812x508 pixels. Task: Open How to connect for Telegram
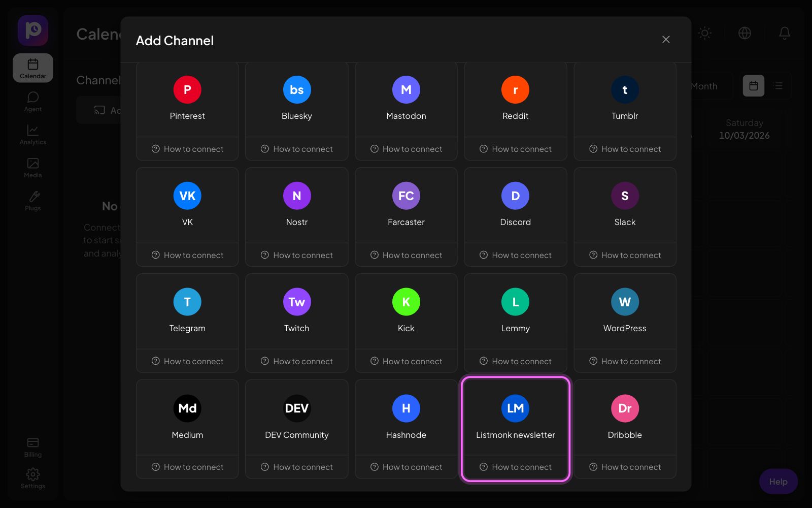pyautogui.click(x=187, y=361)
